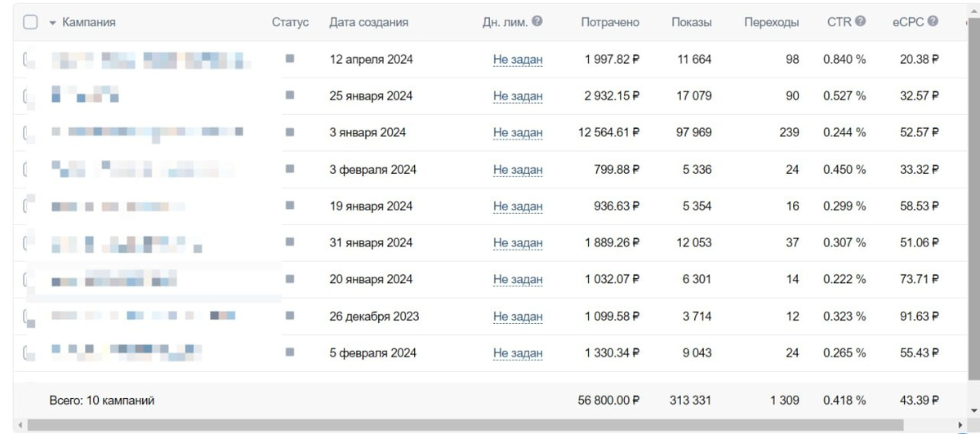980x434 pixels.
Task: Set daily limit for 20 января 2024 campaign
Action: [518, 280]
